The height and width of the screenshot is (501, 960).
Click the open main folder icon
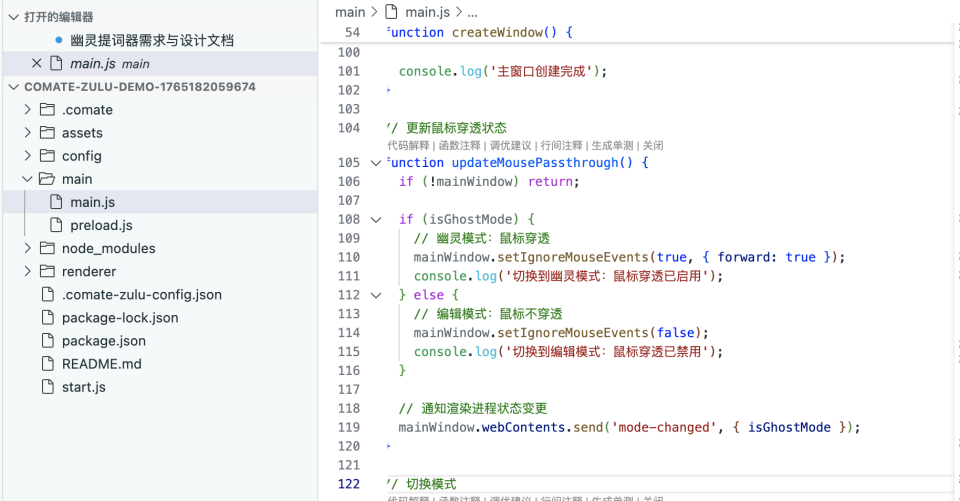pyautogui.click(x=47, y=179)
